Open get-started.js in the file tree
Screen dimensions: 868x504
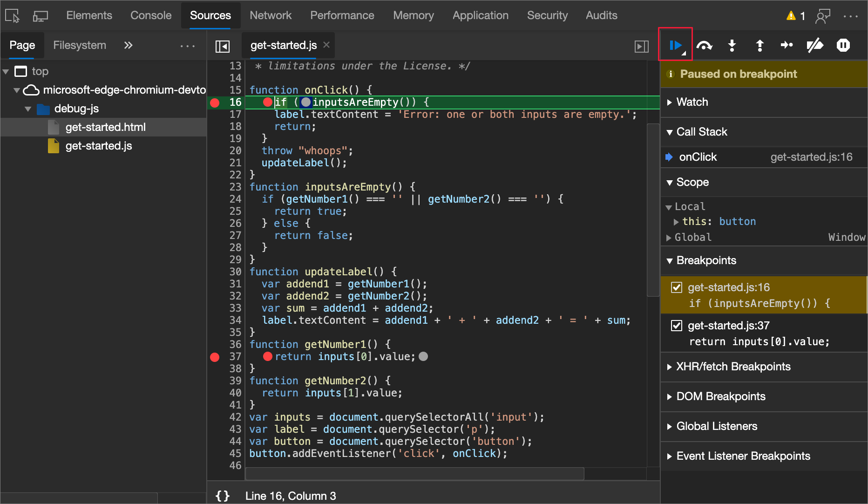pos(99,146)
